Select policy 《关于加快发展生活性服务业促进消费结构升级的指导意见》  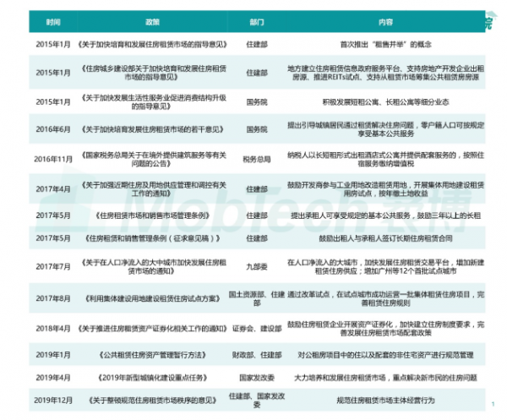152,102
